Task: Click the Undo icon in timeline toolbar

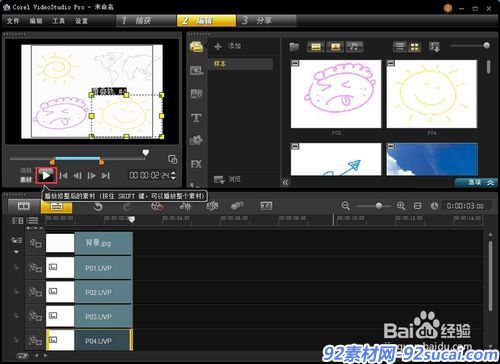Action: coord(98,207)
